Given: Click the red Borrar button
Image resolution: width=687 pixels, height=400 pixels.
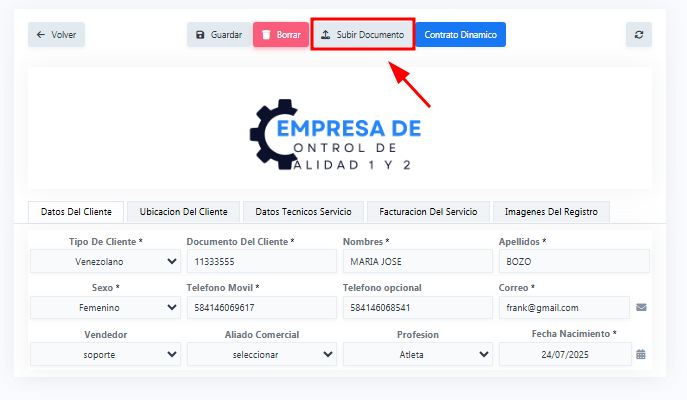Looking at the screenshot, I should (x=280, y=34).
